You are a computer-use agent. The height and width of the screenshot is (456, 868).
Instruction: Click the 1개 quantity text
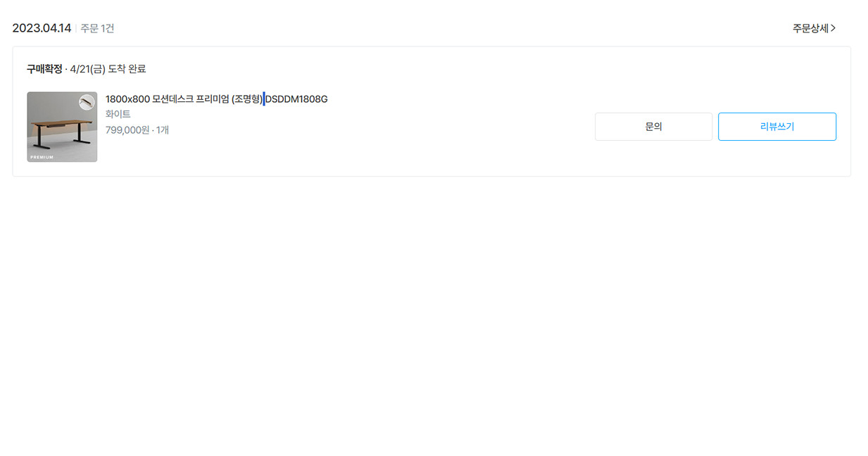coord(163,130)
